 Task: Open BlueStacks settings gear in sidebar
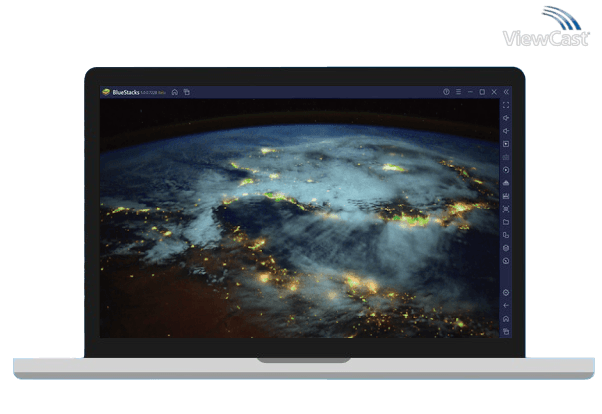tap(506, 292)
